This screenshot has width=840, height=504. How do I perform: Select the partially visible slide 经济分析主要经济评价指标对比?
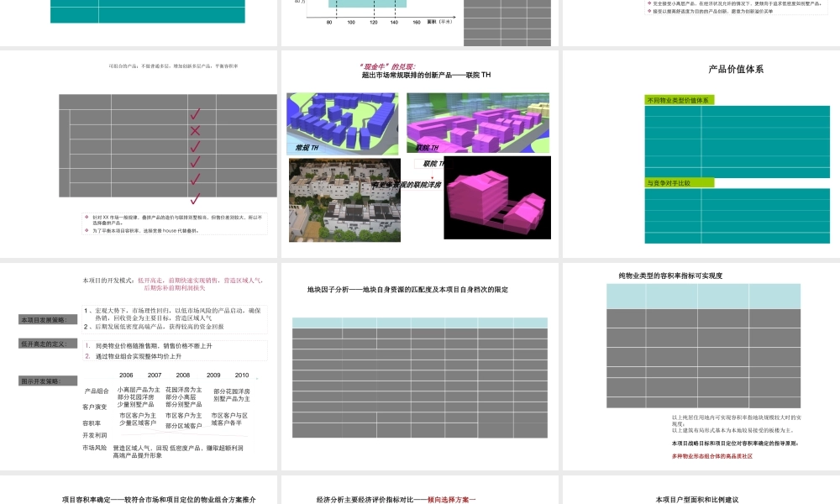click(x=420, y=490)
